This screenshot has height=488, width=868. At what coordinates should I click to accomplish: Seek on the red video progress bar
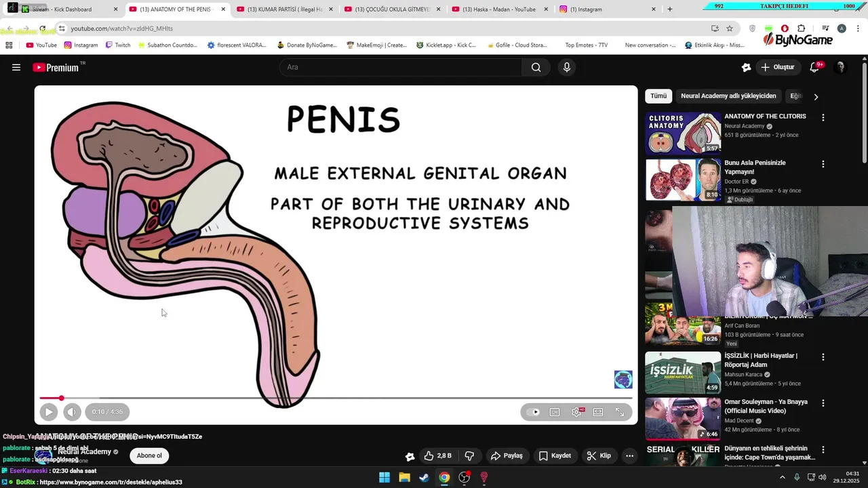click(x=336, y=398)
